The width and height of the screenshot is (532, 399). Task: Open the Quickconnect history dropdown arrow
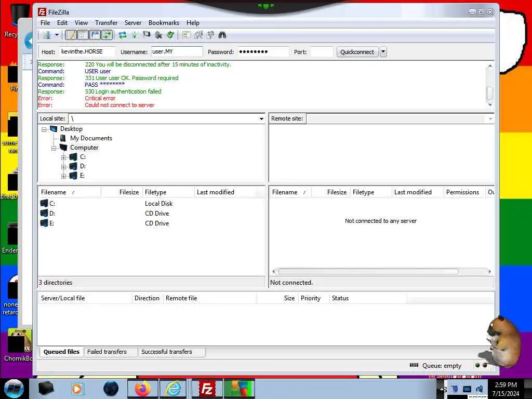pyautogui.click(x=383, y=52)
